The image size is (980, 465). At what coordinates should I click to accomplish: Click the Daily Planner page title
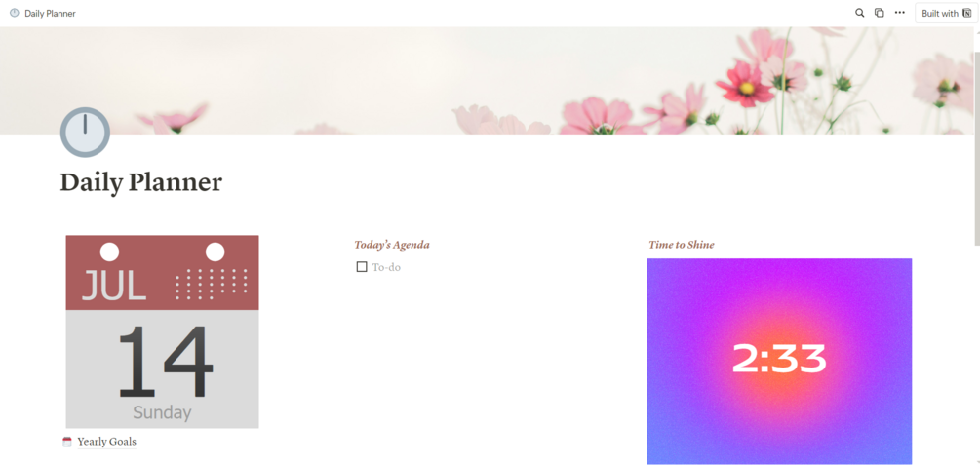tap(141, 182)
